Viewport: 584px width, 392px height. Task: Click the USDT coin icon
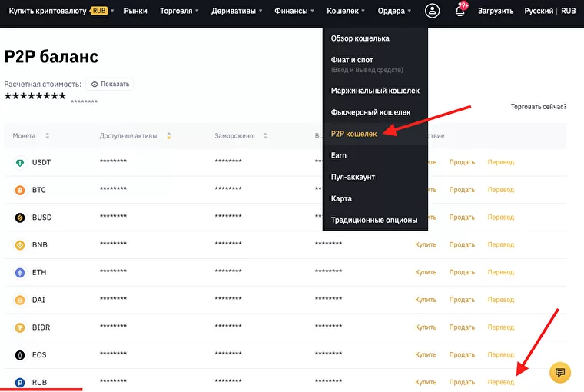click(20, 162)
